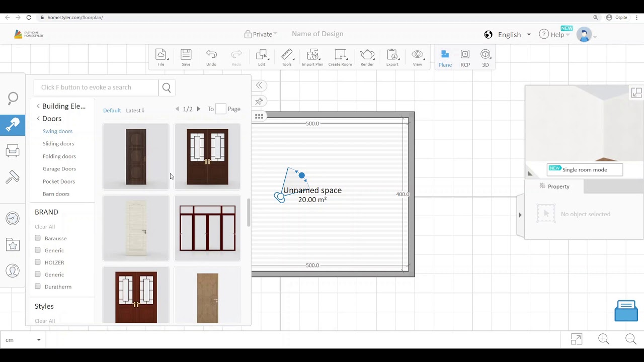Select Swing doors category

pos(57,131)
